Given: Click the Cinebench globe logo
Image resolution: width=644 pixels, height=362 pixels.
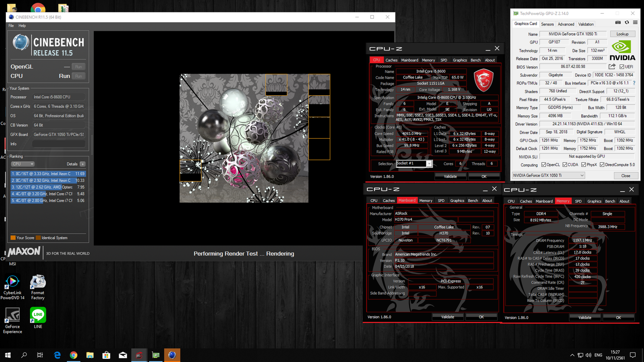Looking at the screenshot, I should click(21, 43).
